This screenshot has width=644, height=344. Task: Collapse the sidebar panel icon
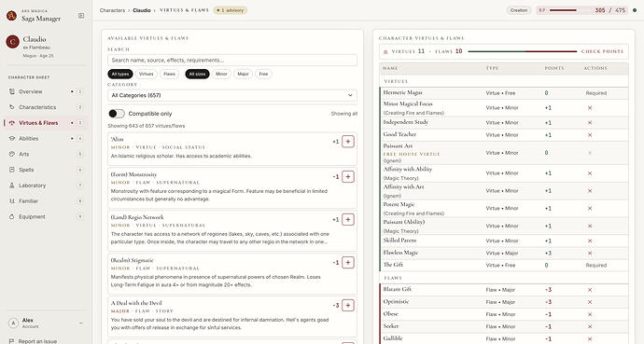coord(81,16)
